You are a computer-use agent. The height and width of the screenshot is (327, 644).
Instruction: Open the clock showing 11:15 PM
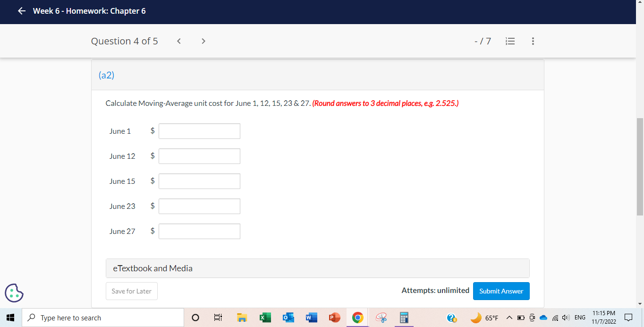pyautogui.click(x=604, y=318)
